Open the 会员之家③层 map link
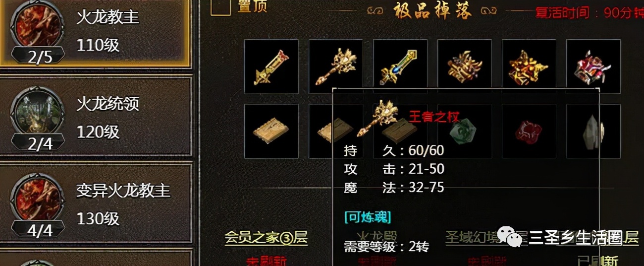Screen dimensions: 644x266 point(266,237)
